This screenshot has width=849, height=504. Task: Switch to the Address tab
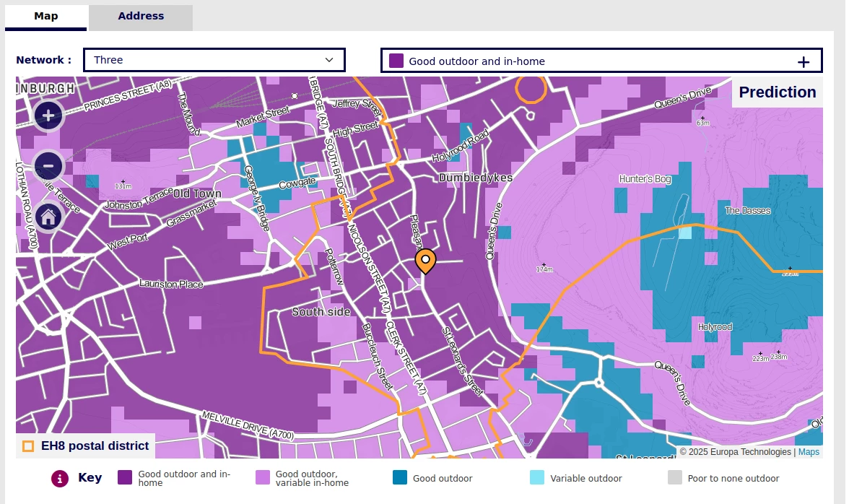[x=141, y=16]
